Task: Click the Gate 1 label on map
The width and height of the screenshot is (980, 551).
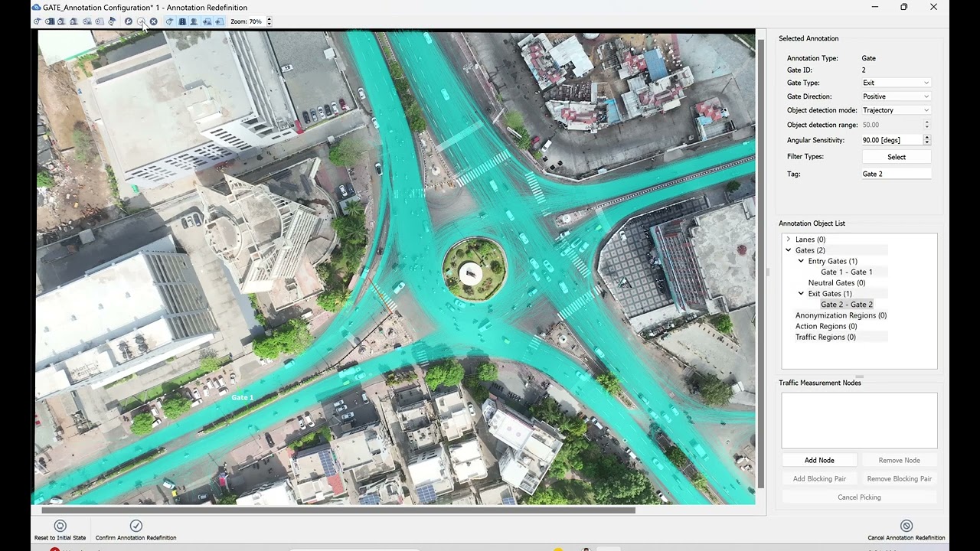Action: click(x=242, y=397)
